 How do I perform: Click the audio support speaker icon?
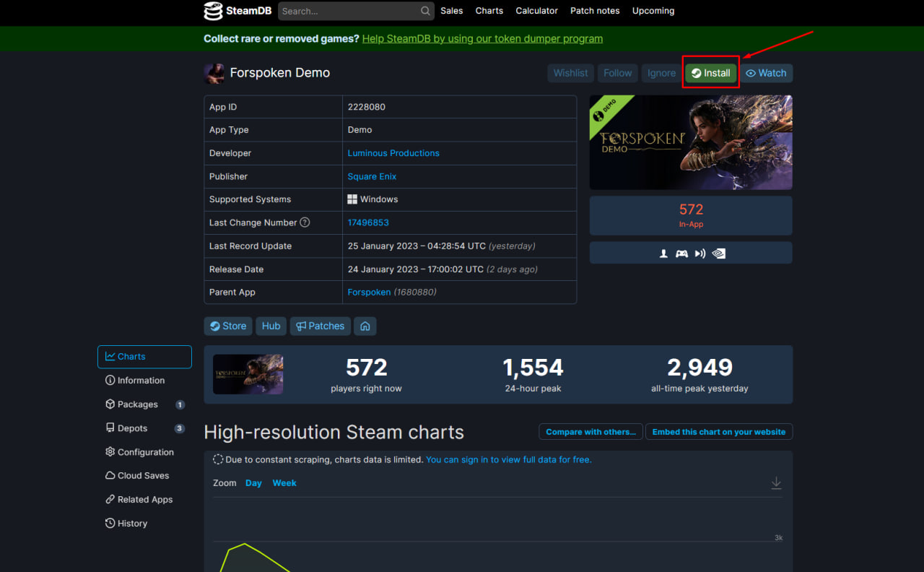pyautogui.click(x=700, y=253)
